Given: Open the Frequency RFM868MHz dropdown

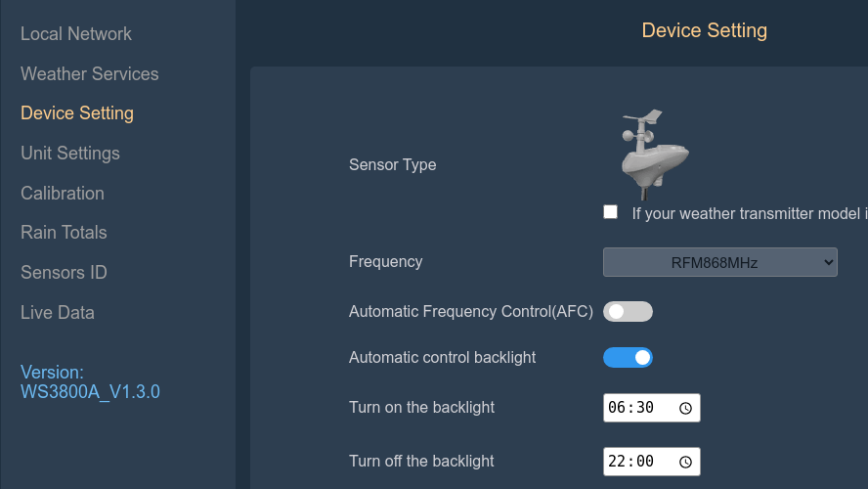Looking at the screenshot, I should [x=719, y=262].
